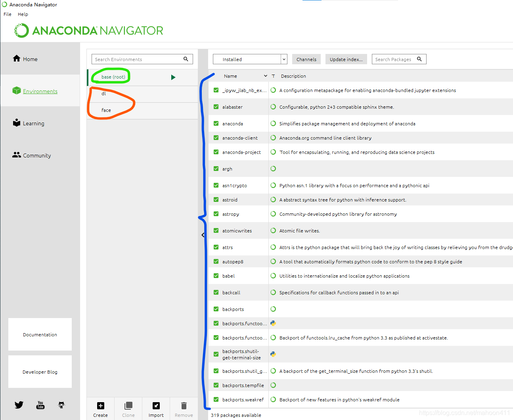
Task: Click the package type icon for autopep8
Action: [273, 261]
